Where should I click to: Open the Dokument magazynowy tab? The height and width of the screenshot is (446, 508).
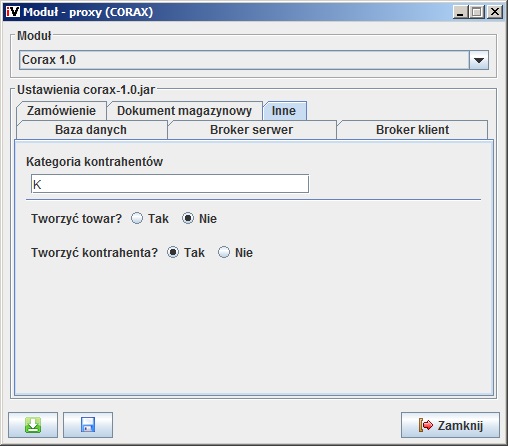(x=184, y=111)
